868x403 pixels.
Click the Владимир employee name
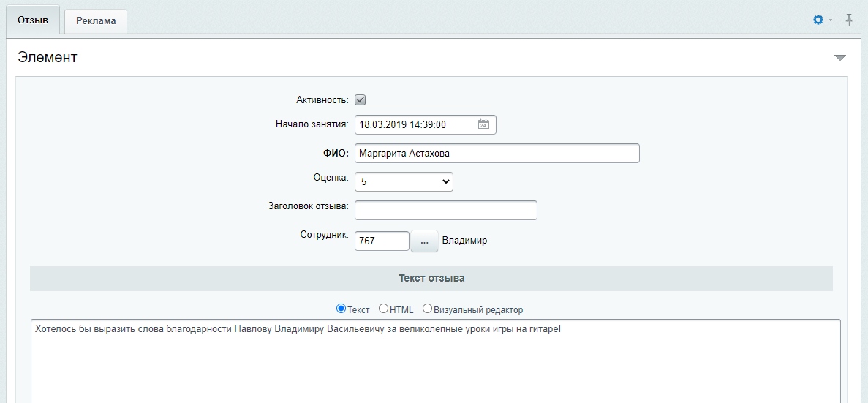pyautogui.click(x=464, y=241)
